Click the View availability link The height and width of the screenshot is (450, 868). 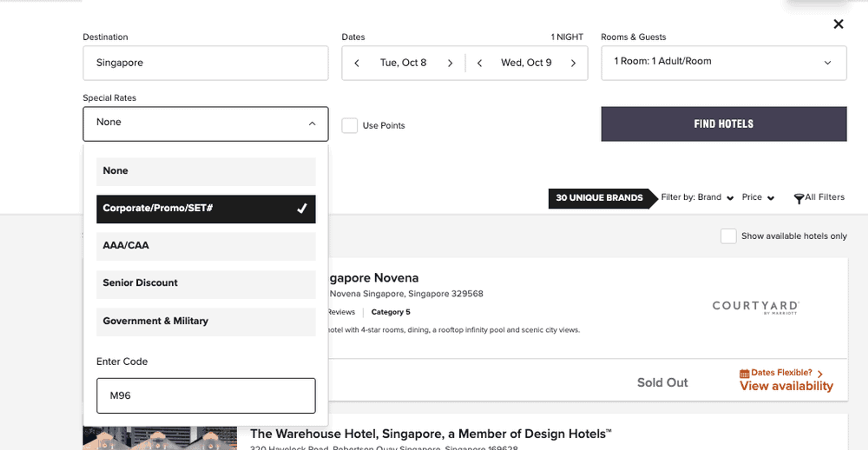pos(786,386)
